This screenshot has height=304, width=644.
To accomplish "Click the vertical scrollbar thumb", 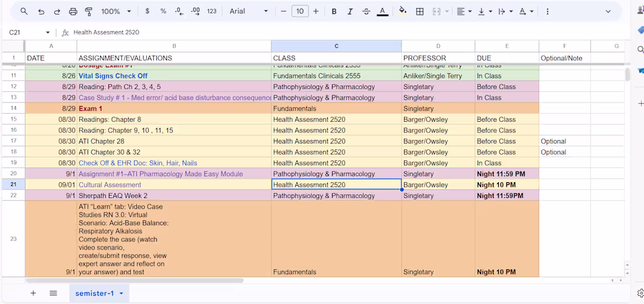I will pyautogui.click(x=627, y=75).
